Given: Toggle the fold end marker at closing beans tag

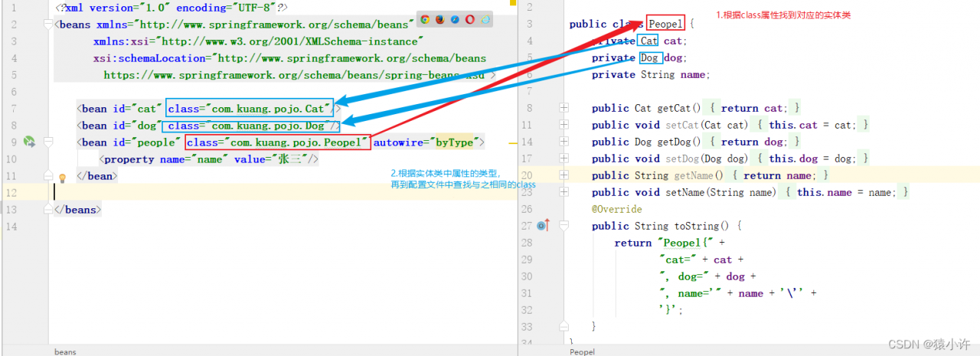Looking at the screenshot, I should (49, 209).
